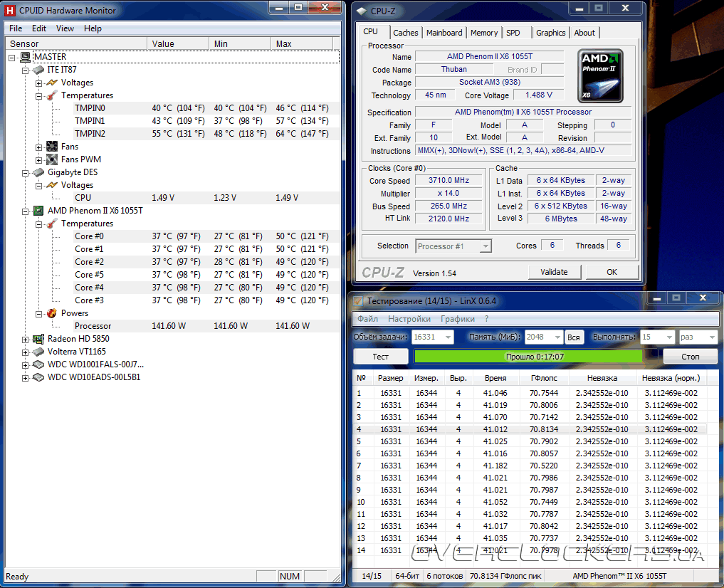
Task: Click the Volterra VT1165 chip icon
Action: [x=38, y=352]
